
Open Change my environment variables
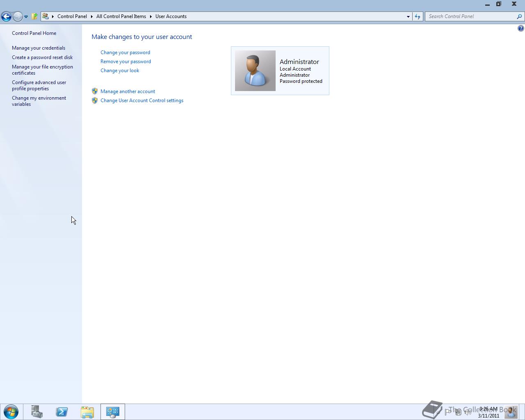click(x=39, y=101)
